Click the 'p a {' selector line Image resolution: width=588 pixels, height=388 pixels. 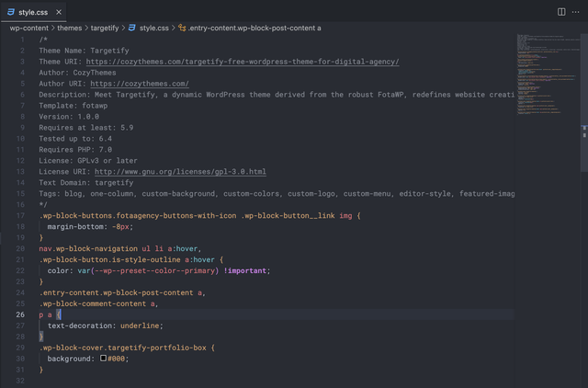coord(50,314)
